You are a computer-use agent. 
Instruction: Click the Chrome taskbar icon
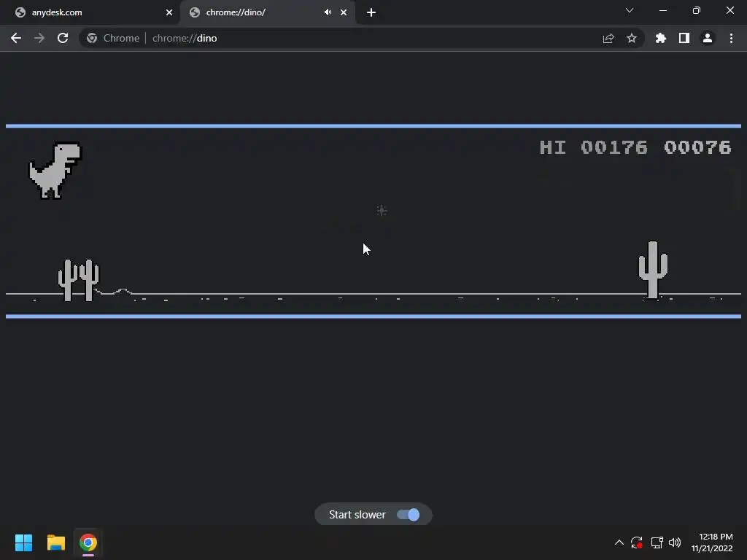pos(88,542)
